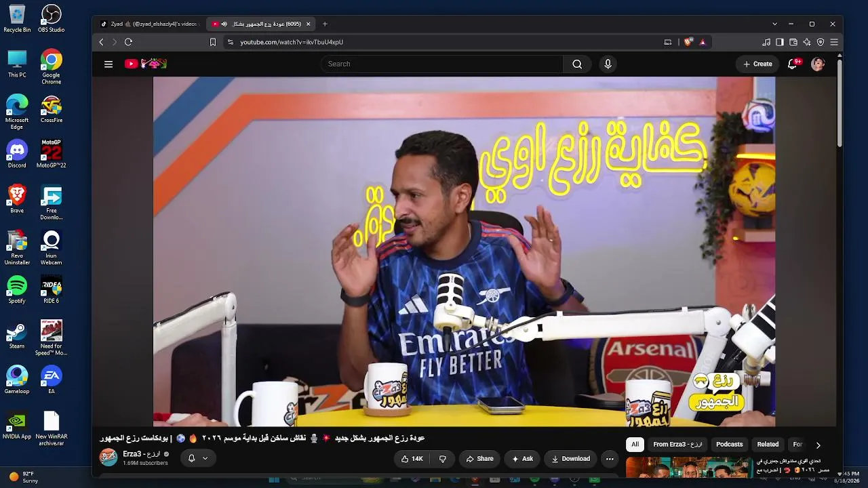
Task: Open Iriun Webcam desktop icon
Action: (x=51, y=248)
